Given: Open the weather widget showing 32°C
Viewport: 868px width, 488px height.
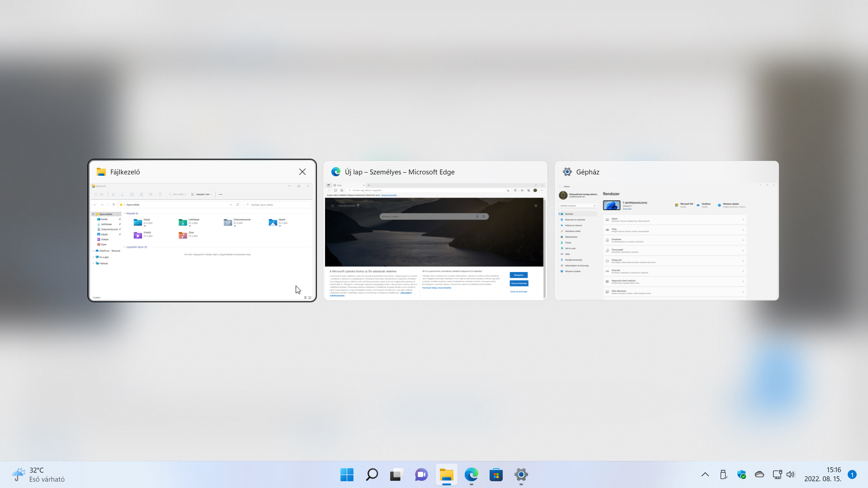Looking at the screenshot, I should point(38,474).
